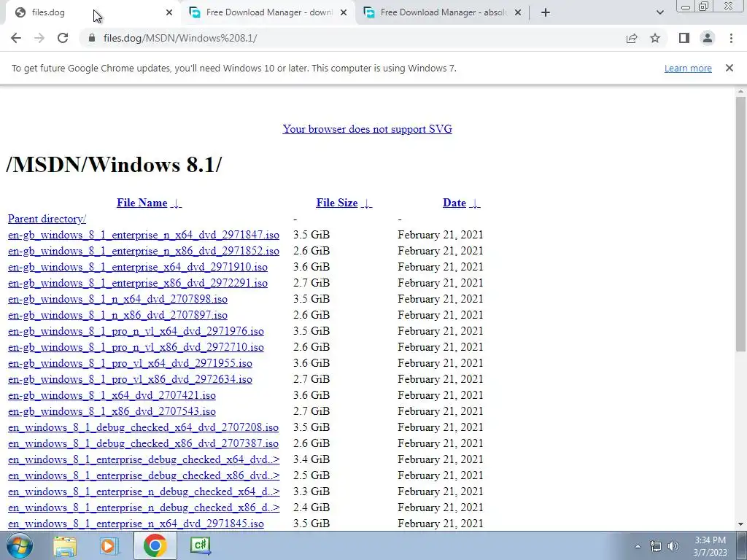The width and height of the screenshot is (747, 560).
Task: Click the address bar URL field
Action: (x=352, y=38)
